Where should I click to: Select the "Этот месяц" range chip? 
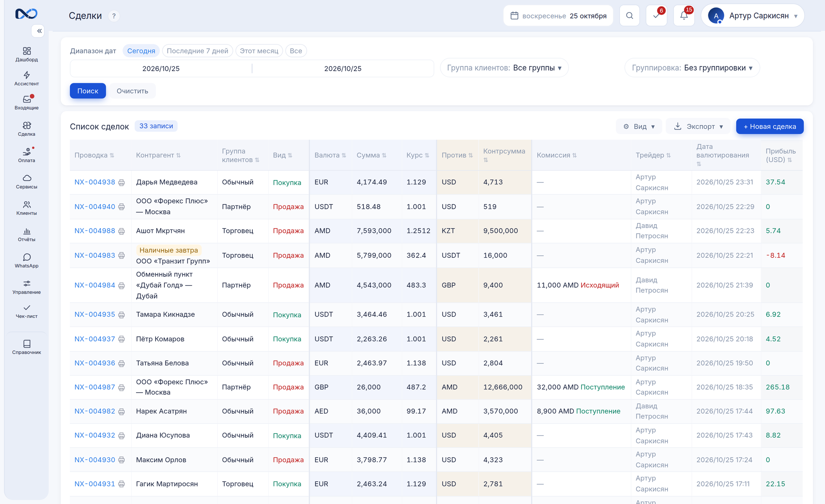(x=259, y=51)
